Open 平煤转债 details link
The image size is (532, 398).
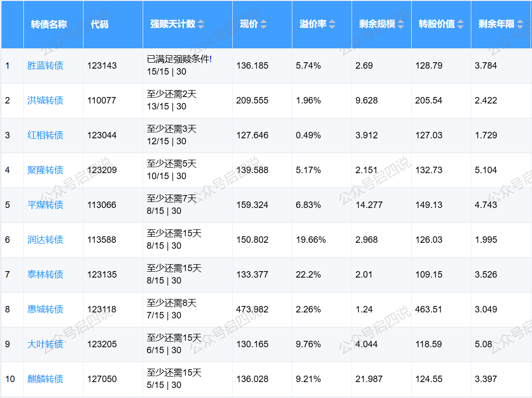tap(45, 205)
